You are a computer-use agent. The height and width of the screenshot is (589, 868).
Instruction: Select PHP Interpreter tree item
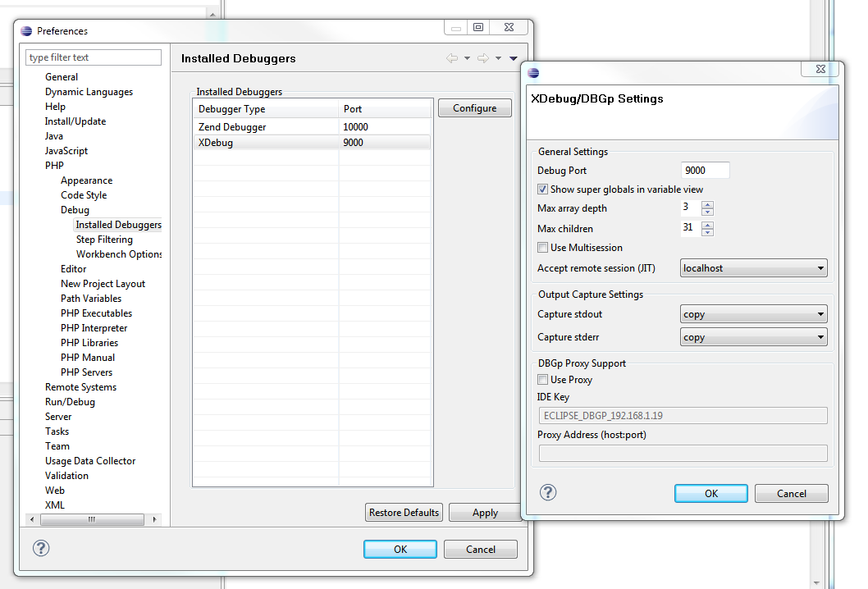(x=94, y=327)
